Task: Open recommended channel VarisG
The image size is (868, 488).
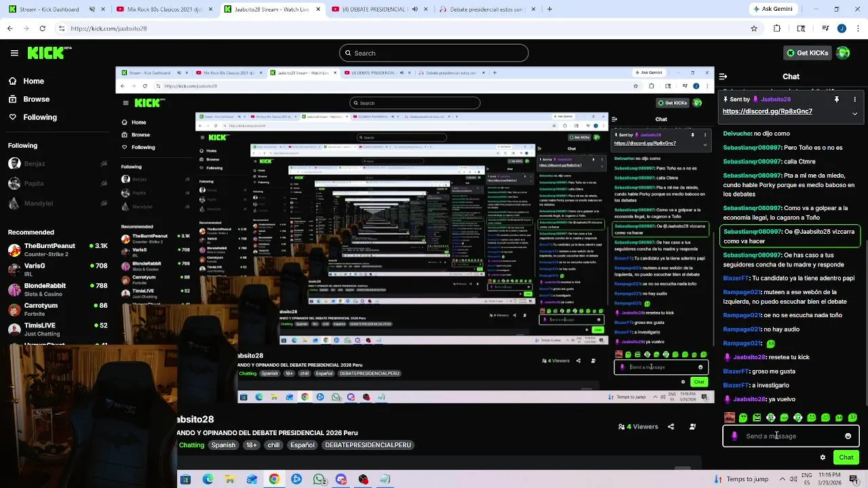Action: (x=58, y=269)
